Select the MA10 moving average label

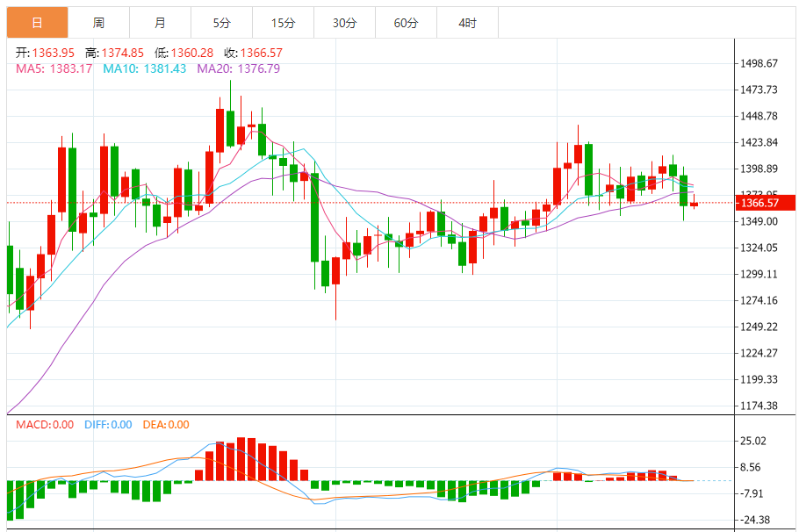pyautogui.click(x=144, y=68)
